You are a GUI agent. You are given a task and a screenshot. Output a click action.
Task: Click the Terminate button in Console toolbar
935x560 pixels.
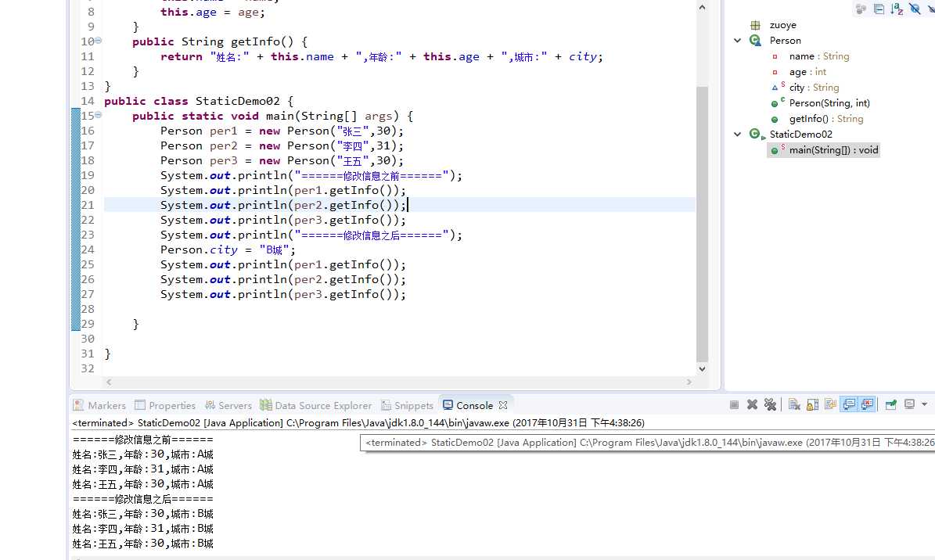734,405
